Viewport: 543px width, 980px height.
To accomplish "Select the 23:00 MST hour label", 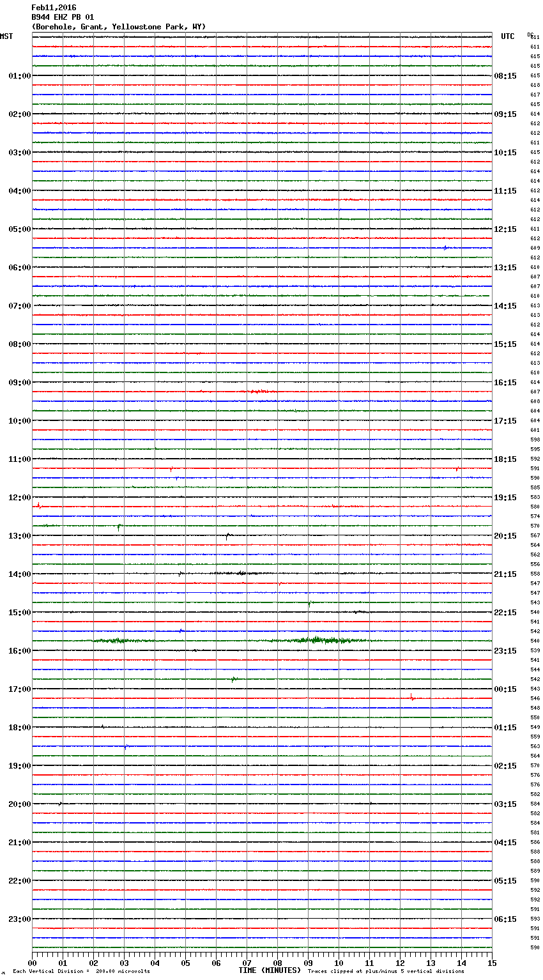I will [19, 919].
